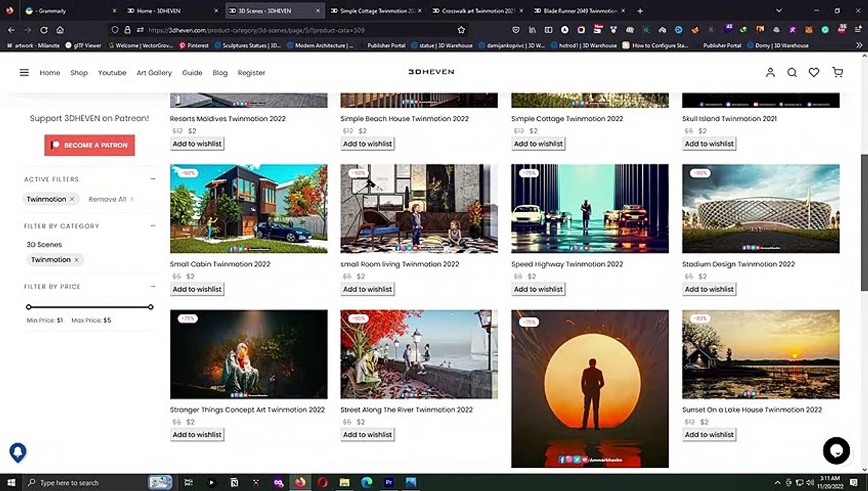Open the Shop menu item

[79, 72]
